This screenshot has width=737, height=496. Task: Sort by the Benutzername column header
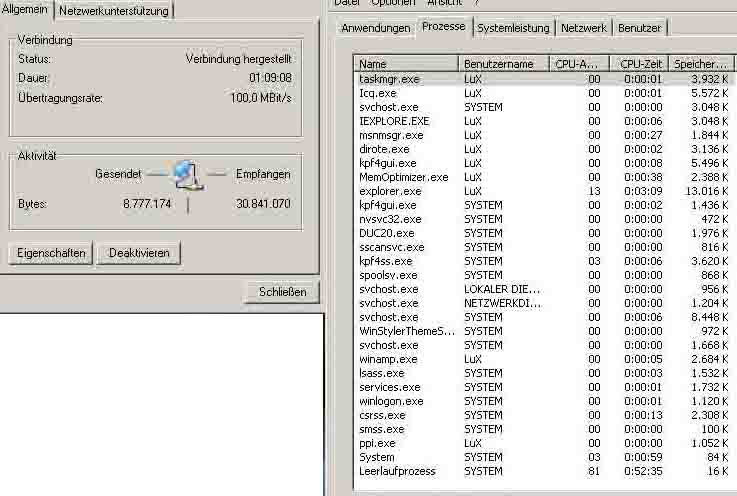click(x=504, y=63)
